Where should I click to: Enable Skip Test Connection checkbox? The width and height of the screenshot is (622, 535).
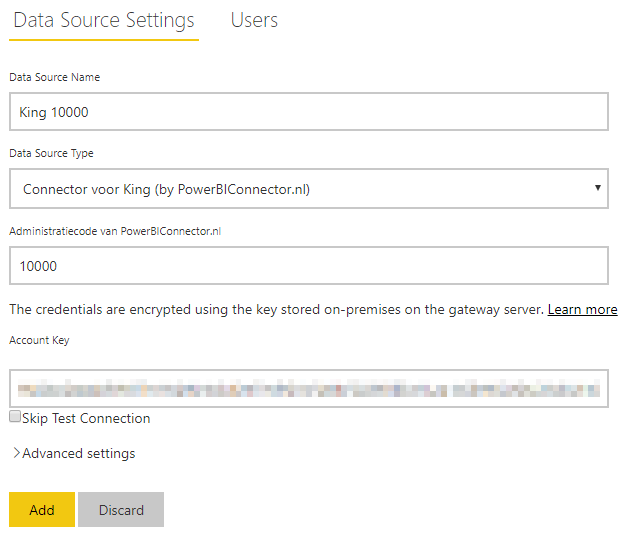pos(15,416)
